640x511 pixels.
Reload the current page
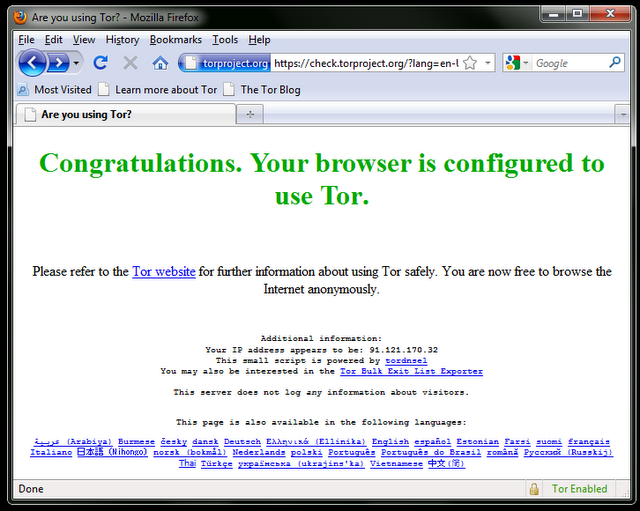pyautogui.click(x=100, y=63)
